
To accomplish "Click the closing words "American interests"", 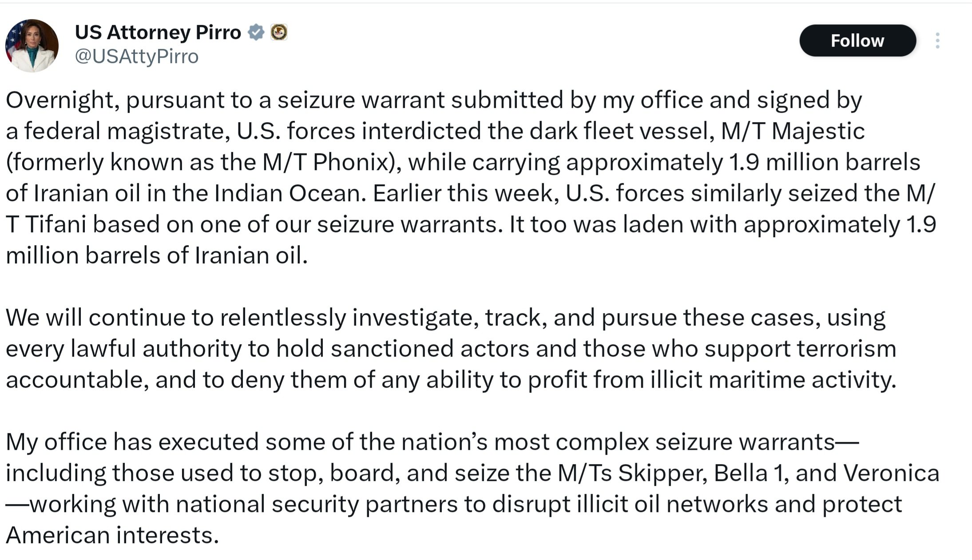I will click(x=111, y=535).
